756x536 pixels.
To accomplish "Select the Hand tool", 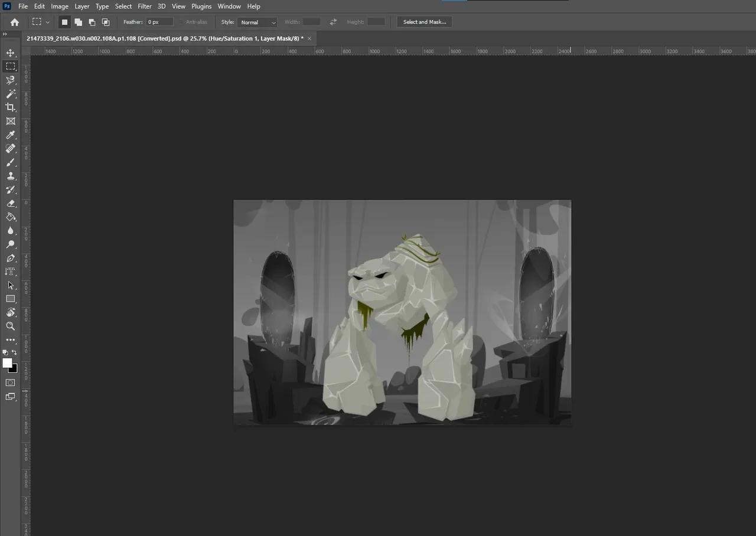I will click(11, 312).
